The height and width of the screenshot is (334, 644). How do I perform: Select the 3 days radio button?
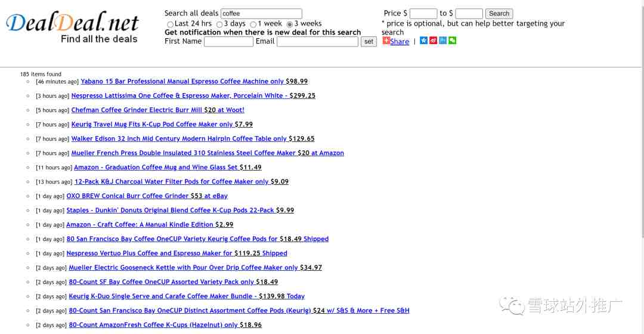click(x=219, y=24)
